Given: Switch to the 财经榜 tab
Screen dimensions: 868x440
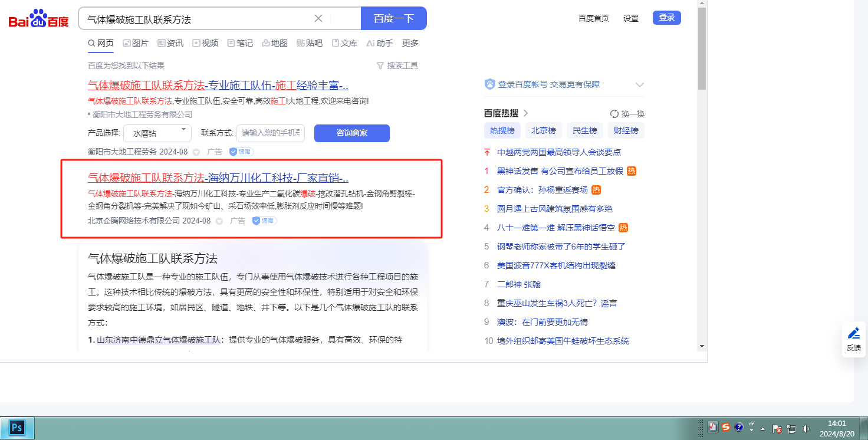Looking at the screenshot, I should [x=626, y=130].
